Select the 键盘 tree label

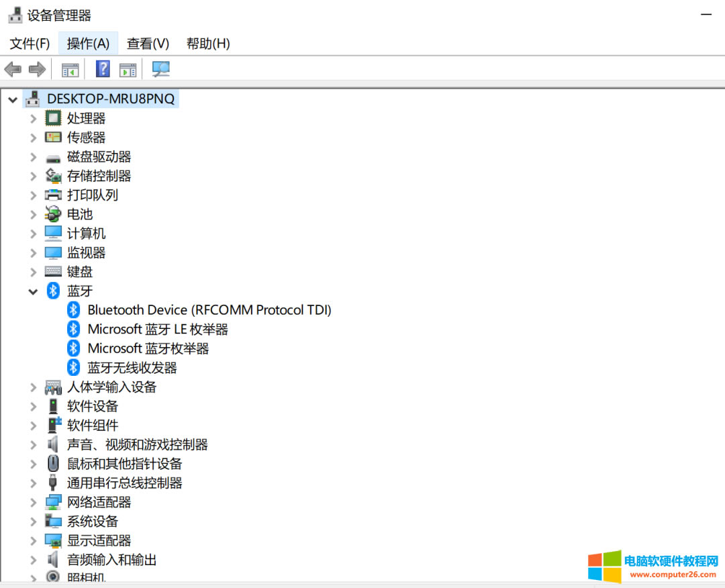(x=79, y=271)
